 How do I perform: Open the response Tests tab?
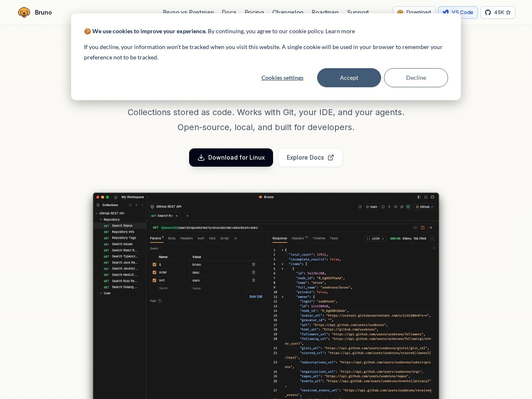334,238
